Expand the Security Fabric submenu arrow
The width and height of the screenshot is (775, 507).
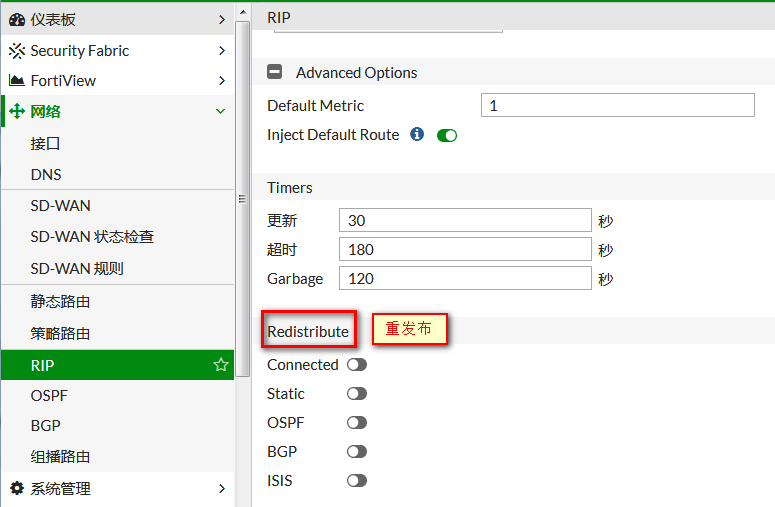[221, 51]
